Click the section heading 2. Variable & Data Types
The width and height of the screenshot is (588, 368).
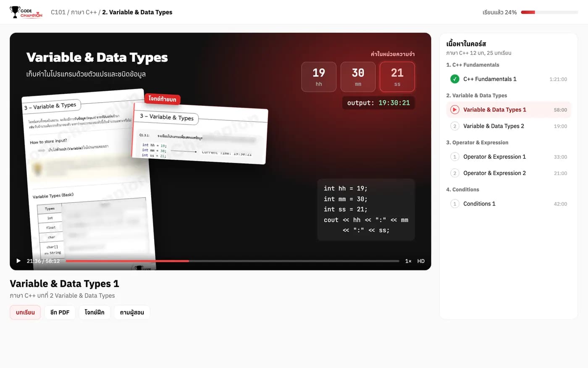tap(476, 95)
